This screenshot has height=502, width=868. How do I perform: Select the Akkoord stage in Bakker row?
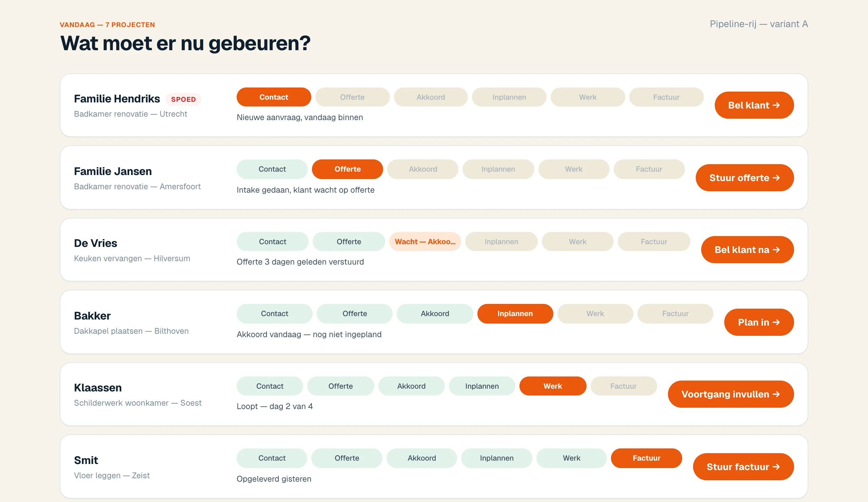click(435, 313)
